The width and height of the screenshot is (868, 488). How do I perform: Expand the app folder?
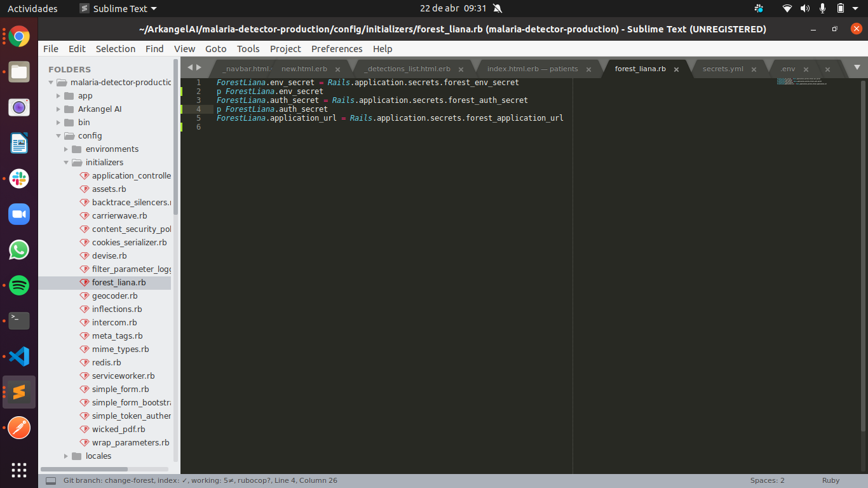(58, 96)
